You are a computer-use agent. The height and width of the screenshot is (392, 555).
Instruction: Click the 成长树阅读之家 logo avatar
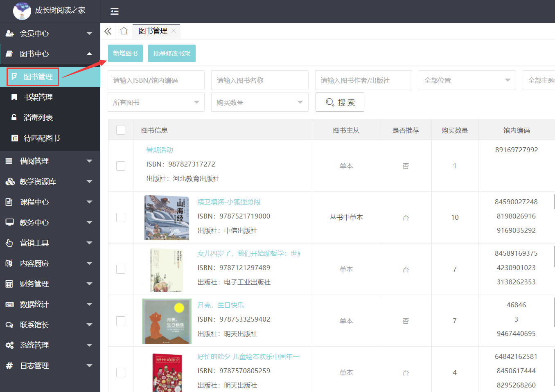22,11
